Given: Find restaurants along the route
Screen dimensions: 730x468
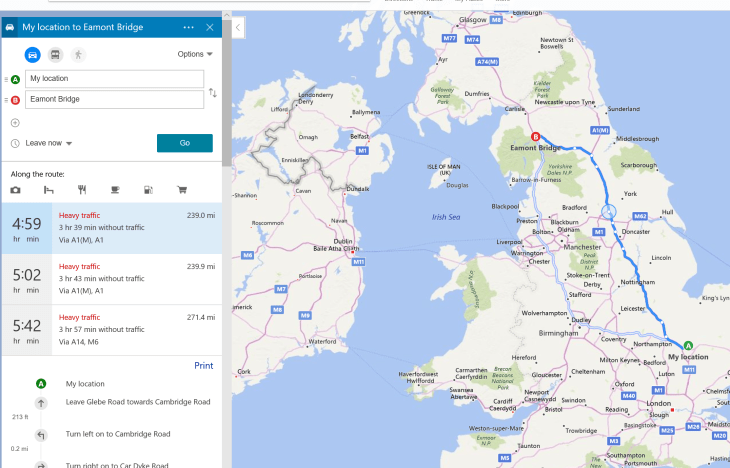Looking at the screenshot, I should 82,190.
